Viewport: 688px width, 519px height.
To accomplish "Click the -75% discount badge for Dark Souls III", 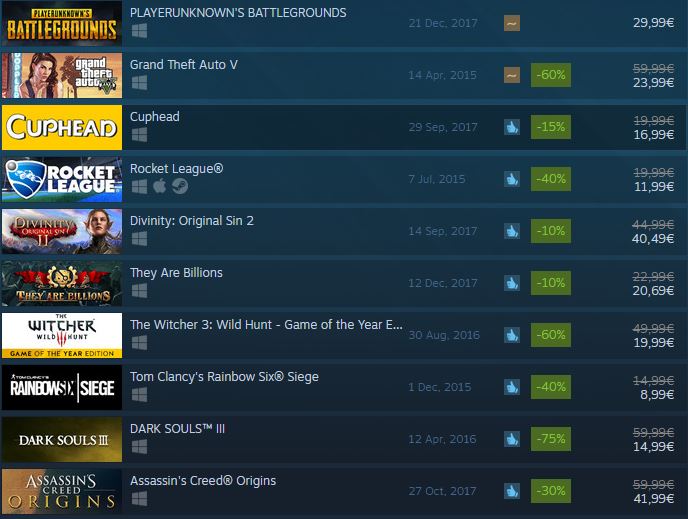I will [x=551, y=439].
